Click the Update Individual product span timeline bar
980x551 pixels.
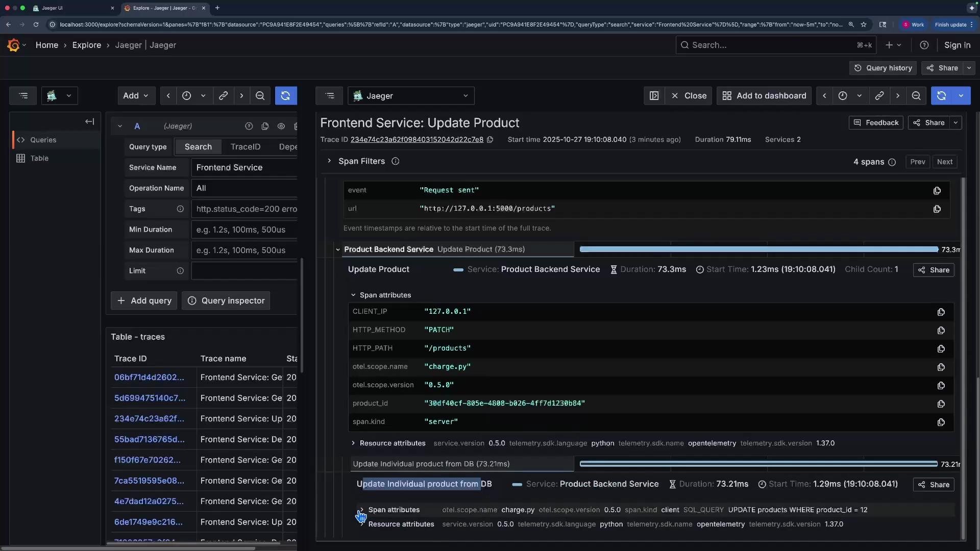point(758,464)
